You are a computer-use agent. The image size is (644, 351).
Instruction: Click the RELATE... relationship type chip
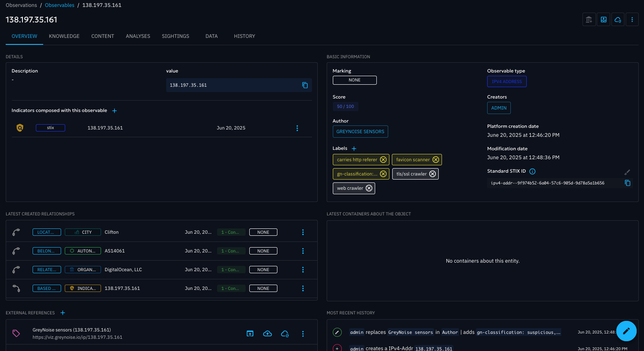(47, 270)
